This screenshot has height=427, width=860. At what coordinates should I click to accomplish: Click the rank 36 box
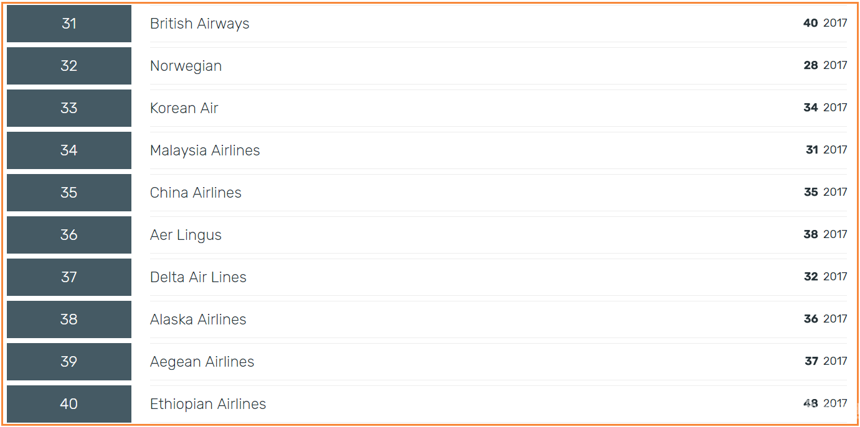click(69, 235)
